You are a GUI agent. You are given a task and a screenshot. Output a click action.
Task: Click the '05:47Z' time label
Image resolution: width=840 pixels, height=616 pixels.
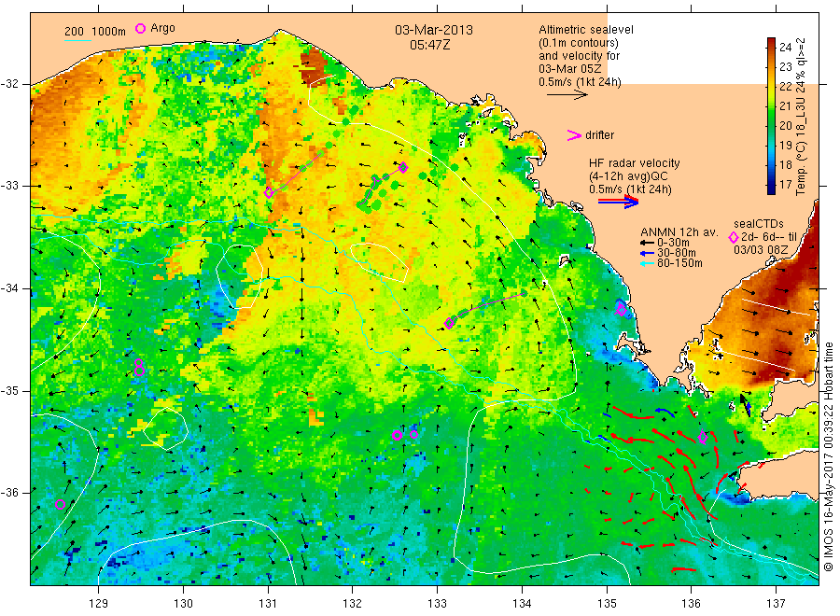point(430,45)
